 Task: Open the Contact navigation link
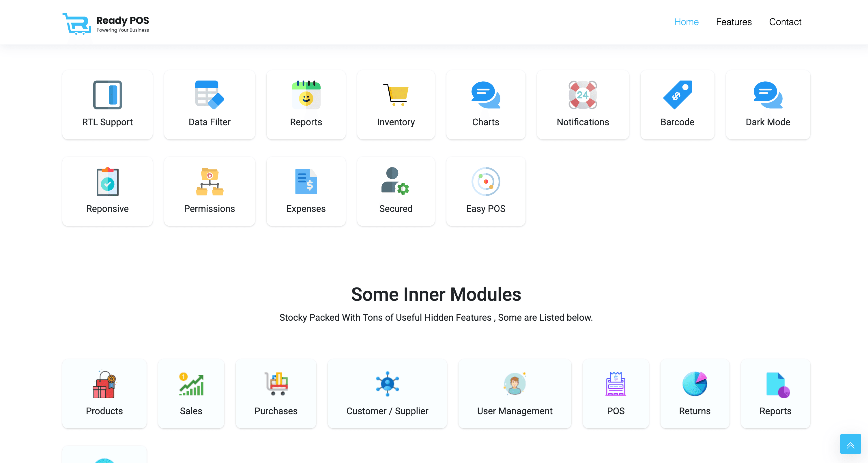tap(785, 22)
